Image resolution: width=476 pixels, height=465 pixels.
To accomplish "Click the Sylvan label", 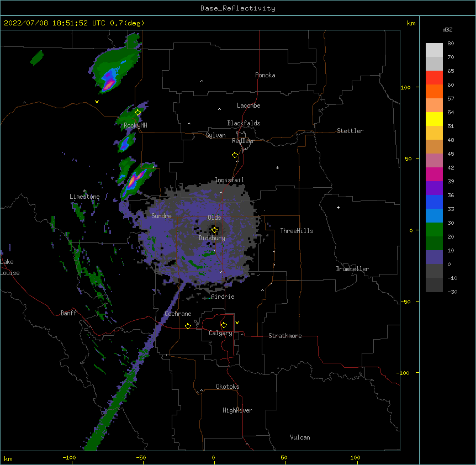I will 215,135.
